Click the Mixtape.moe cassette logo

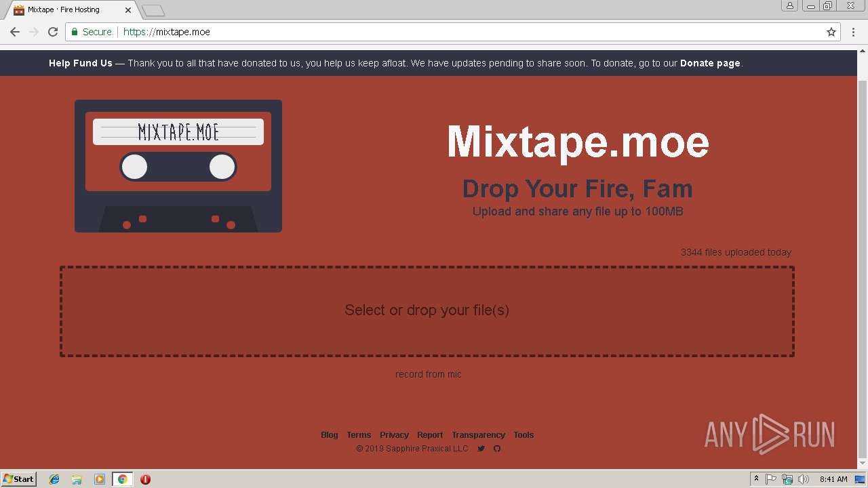click(x=178, y=166)
